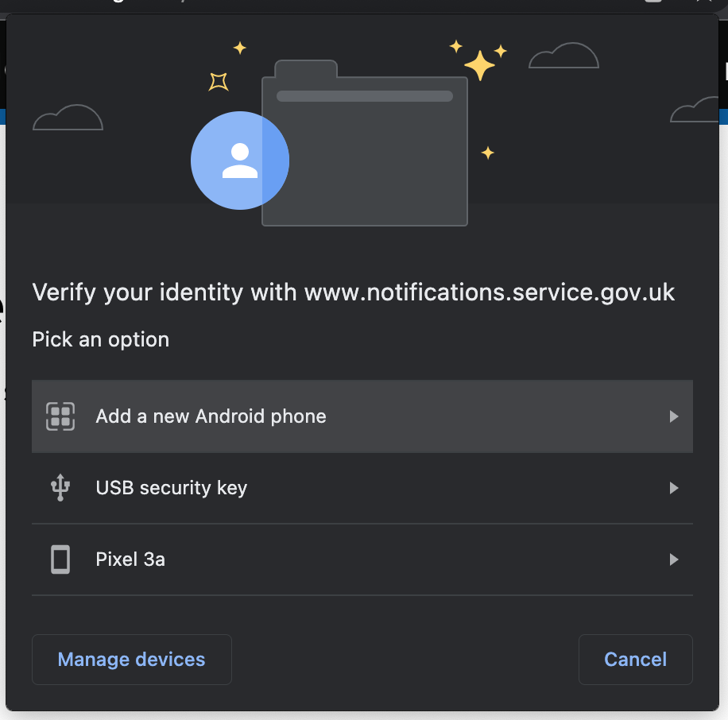Viewport: 728px width, 720px height.
Task: Cancel the identity verification dialog
Action: point(636,659)
